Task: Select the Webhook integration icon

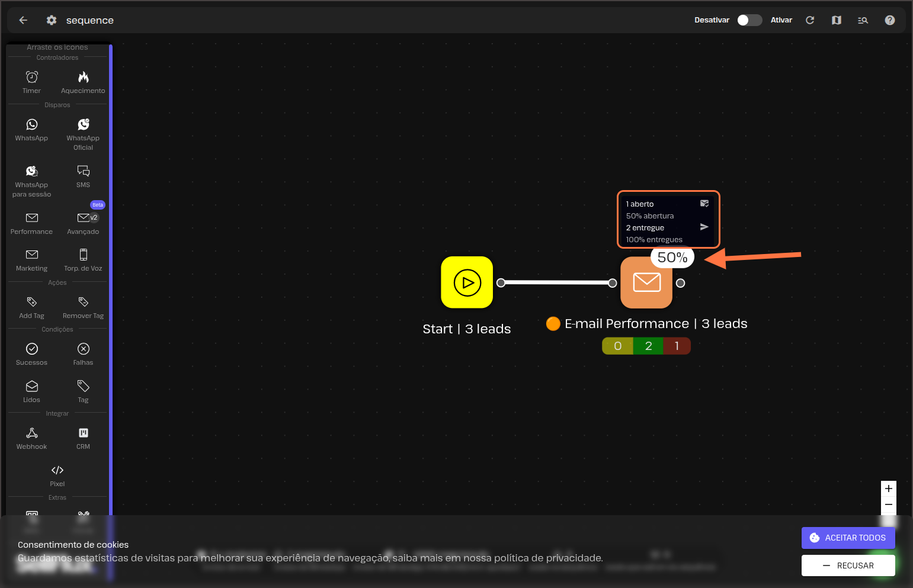Action: click(32, 433)
